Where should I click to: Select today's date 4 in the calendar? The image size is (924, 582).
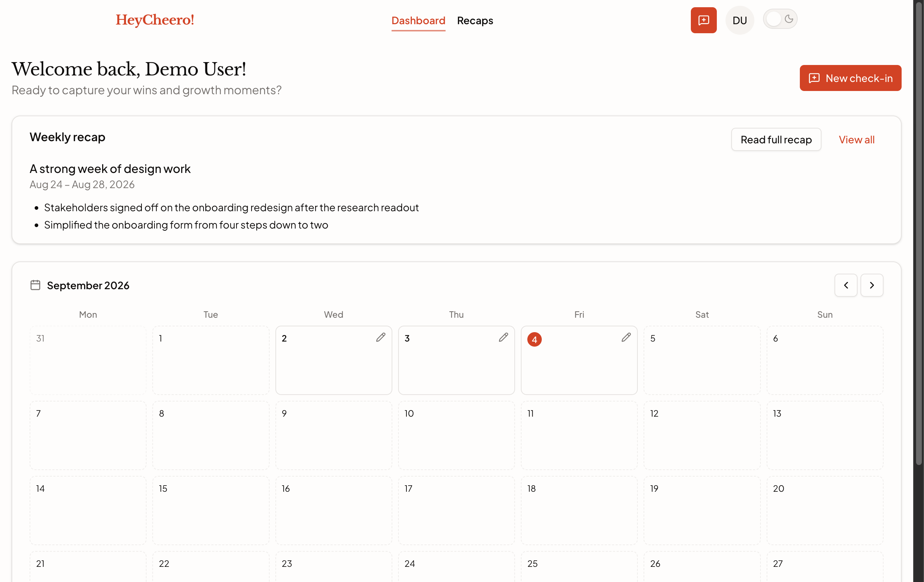click(534, 339)
